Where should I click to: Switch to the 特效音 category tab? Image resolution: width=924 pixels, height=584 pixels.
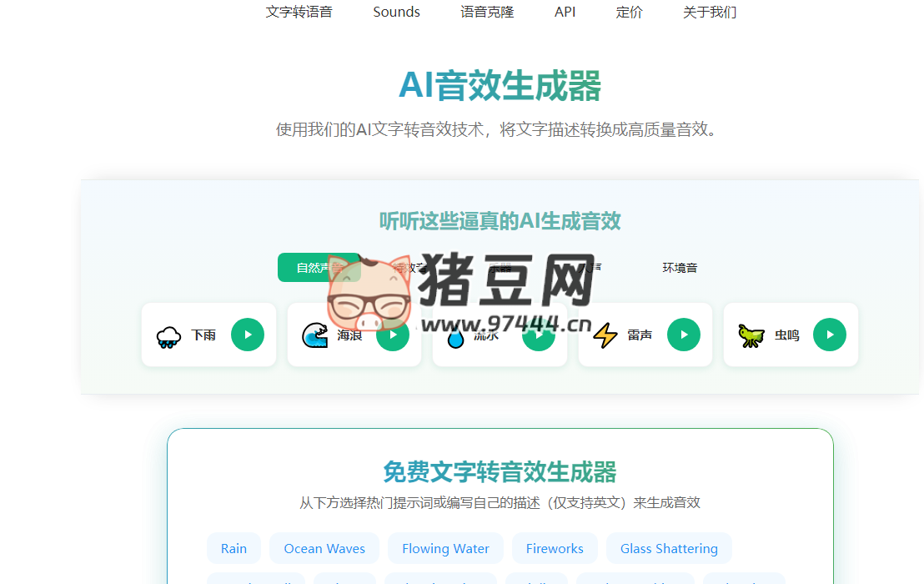[x=413, y=267]
